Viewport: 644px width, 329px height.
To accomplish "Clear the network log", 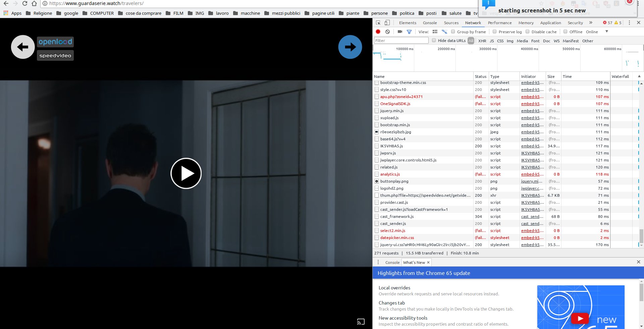I will click(387, 32).
